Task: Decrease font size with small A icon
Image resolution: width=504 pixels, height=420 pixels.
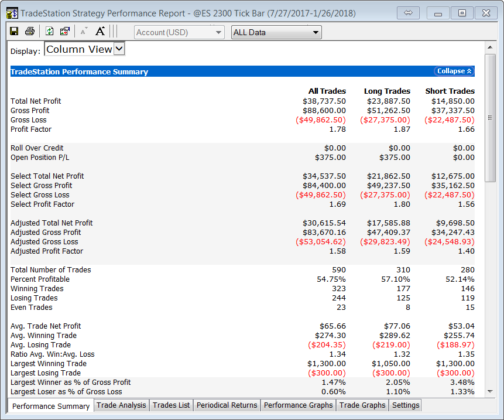Action: point(84,32)
